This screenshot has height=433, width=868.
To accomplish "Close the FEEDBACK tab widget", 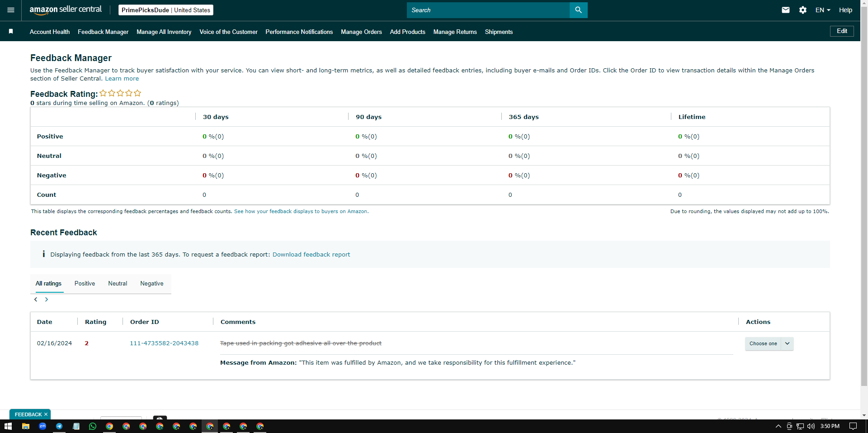I will [x=46, y=414].
